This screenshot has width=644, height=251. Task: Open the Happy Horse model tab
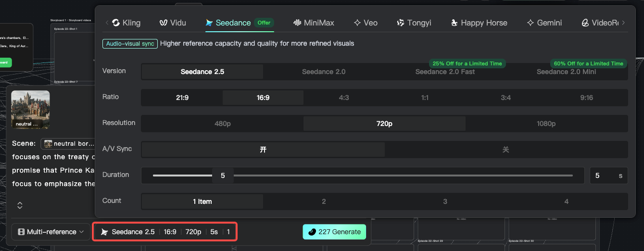coord(479,23)
